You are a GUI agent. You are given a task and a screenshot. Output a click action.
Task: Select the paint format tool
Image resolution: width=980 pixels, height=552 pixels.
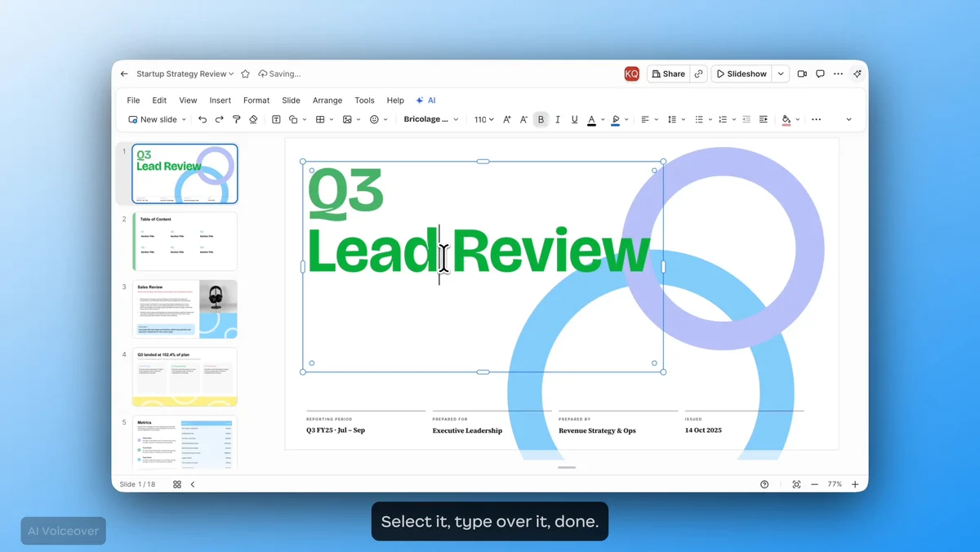(236, 119)
